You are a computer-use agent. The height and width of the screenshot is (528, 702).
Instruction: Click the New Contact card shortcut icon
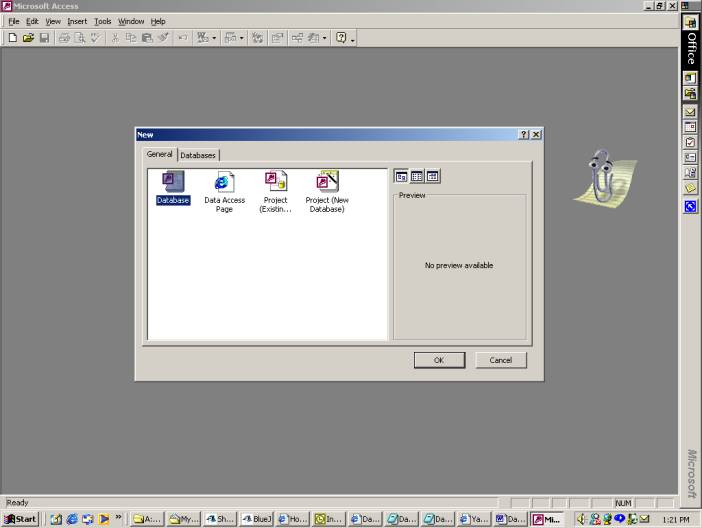coord(690,158)
